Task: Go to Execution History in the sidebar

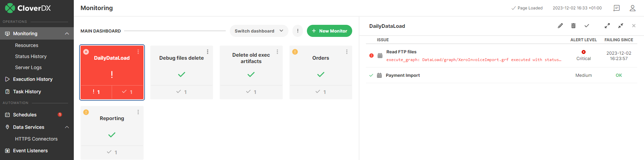Action: [33, 79]
